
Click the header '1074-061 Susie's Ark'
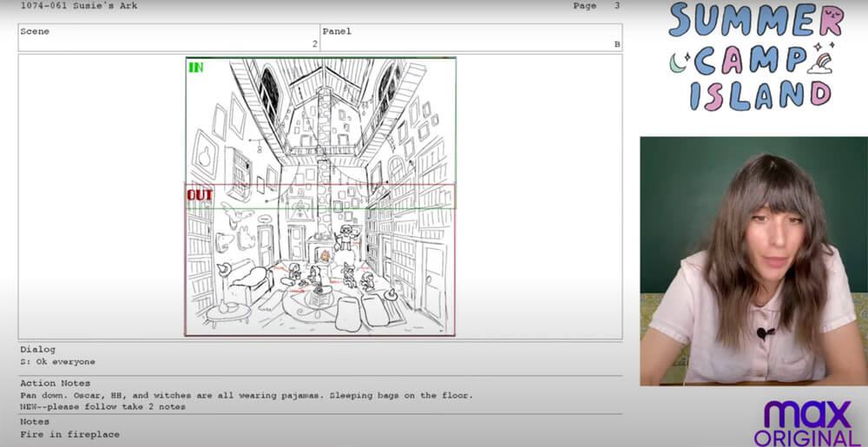tap(79, 6)
